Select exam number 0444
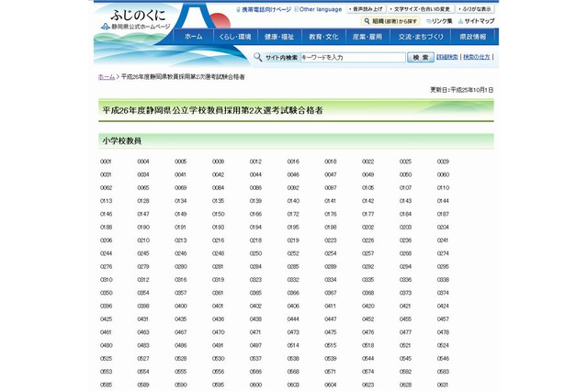The image size is (588, 391). click(293, 318)
